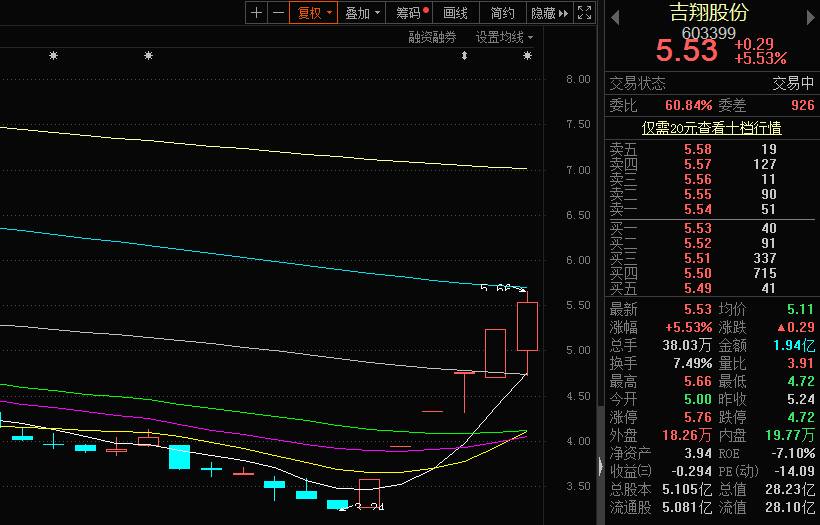The width and height of the screenshot is (820, 525).
Task: Click the 总值 28.23亿 value
Action: click(790, 489)
